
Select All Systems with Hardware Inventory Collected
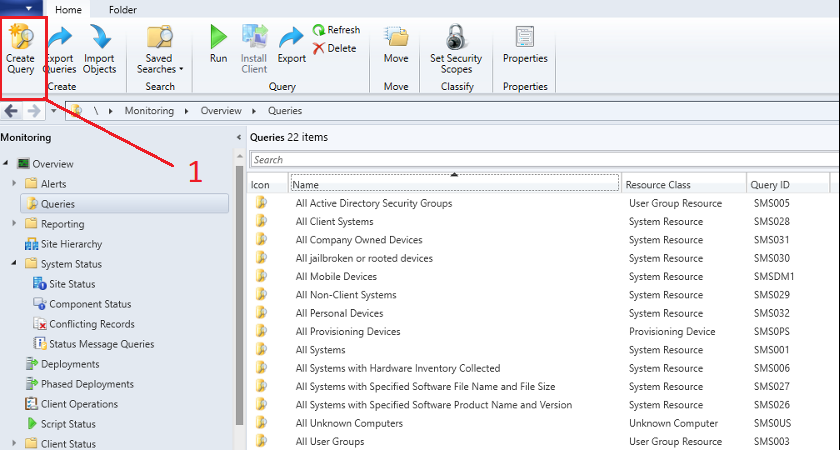pos(398,368)
